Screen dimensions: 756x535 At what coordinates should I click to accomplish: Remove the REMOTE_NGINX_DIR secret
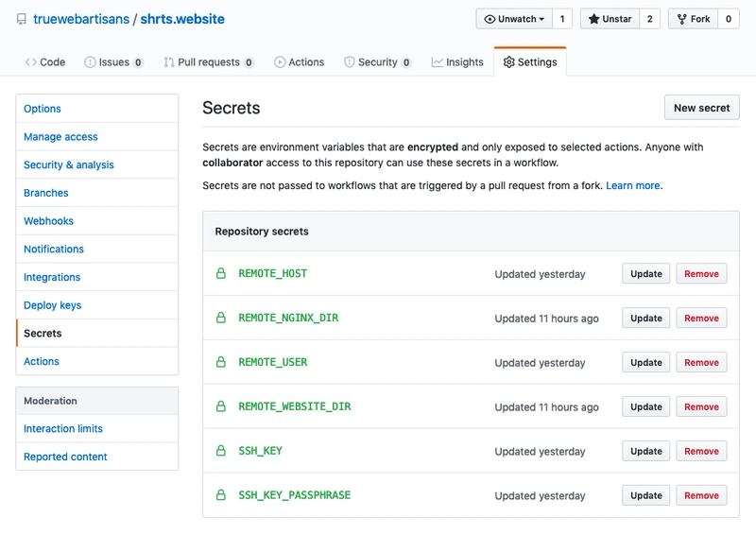(x=701, y=318)
